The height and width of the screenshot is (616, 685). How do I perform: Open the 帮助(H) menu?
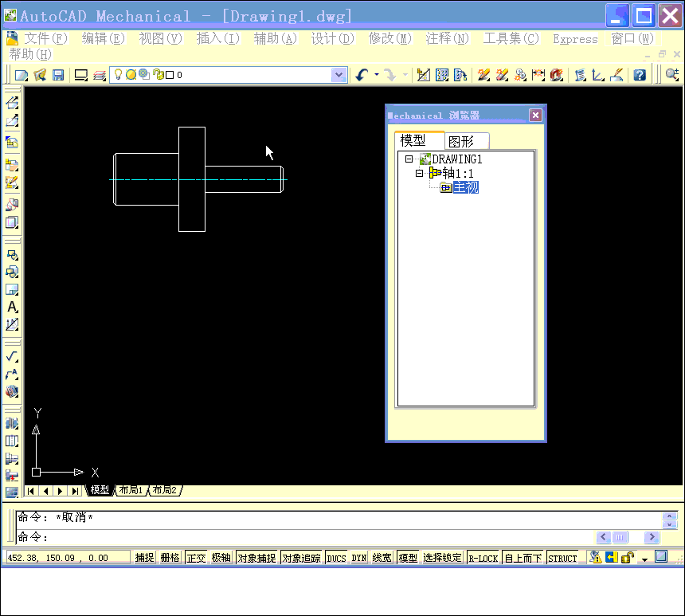30,54
